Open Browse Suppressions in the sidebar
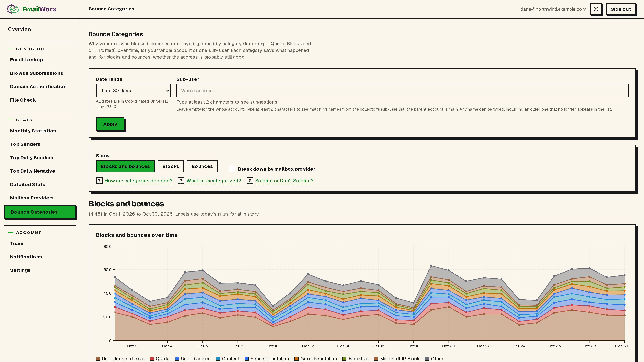The image size is (644, 362). point(37,73)
